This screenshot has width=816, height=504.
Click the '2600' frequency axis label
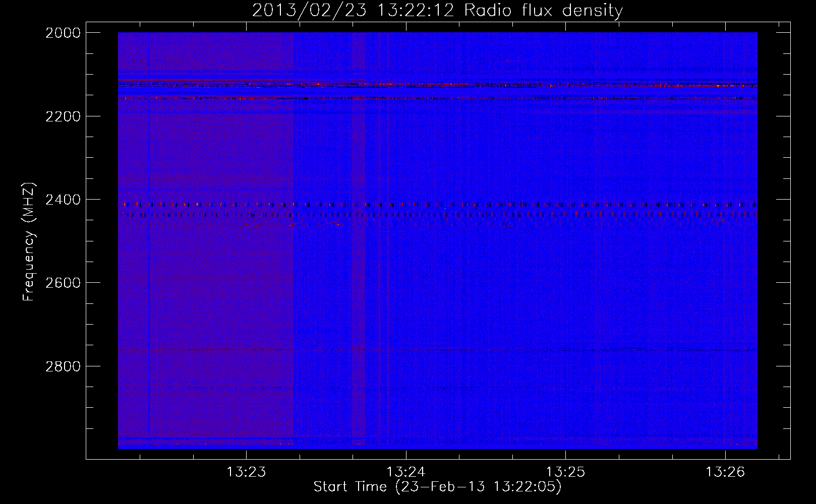(x=63, y=283)
